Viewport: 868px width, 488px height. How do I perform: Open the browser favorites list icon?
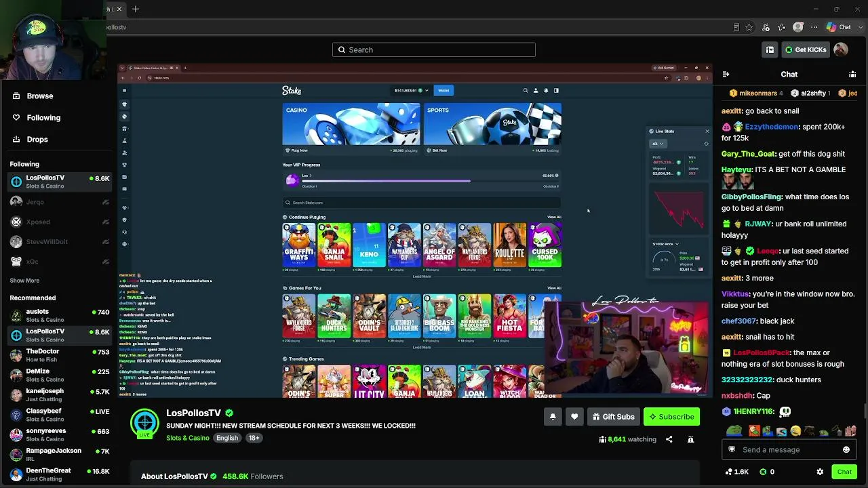[x=782, y=27]
